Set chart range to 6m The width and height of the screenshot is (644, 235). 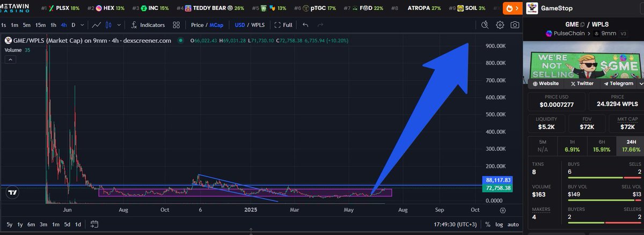[x=32, y=224]
